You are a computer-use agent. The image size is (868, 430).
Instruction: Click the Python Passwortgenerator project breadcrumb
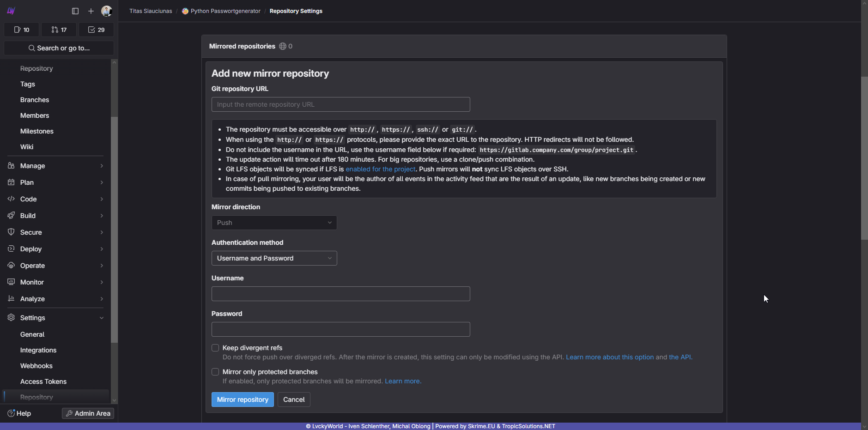point(225,11)
